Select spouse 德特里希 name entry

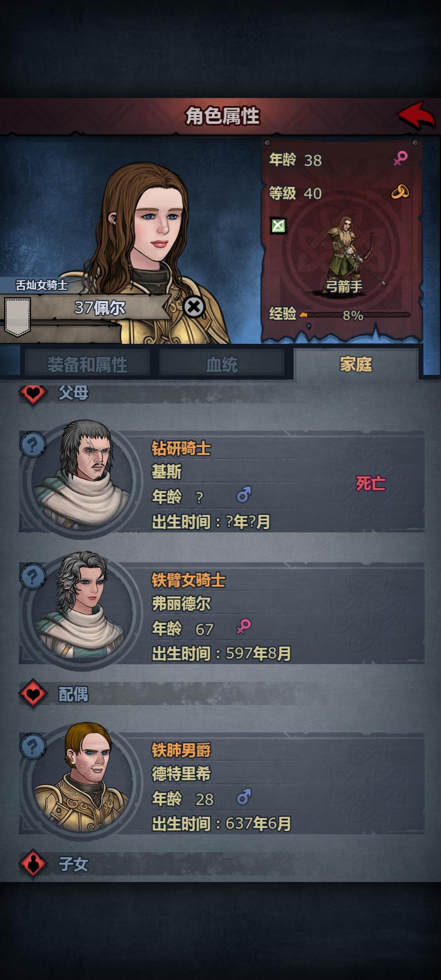coord(181,773)
